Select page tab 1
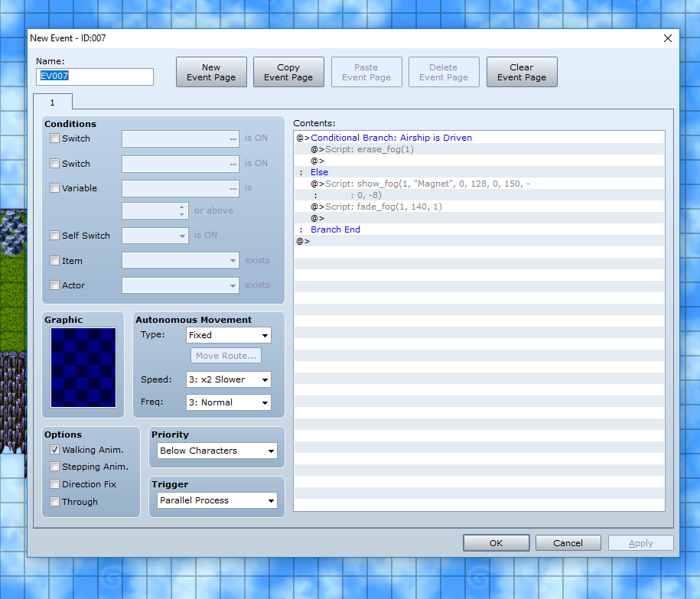 pos(52,102)
